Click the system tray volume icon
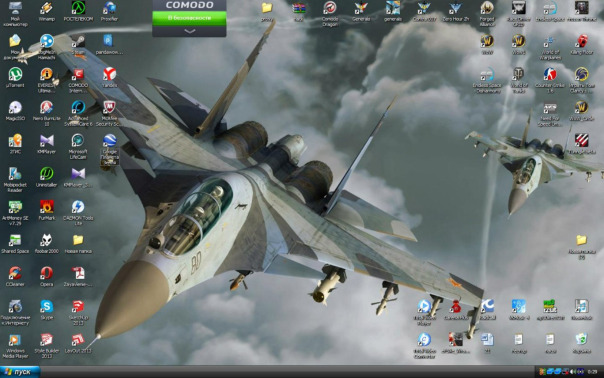Image resolution: width=604 pixels, height=378 pixels. [573, 372]
